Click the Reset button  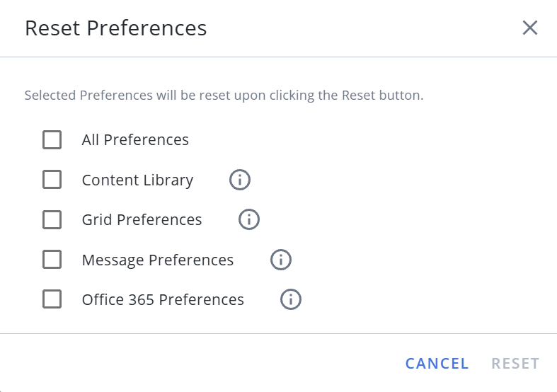(x=515, y=364)
